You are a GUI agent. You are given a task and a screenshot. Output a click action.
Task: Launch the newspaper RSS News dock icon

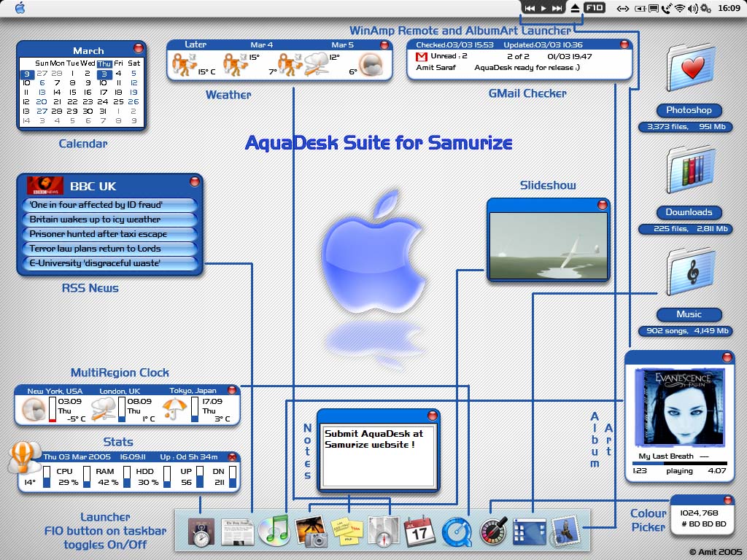tap(236, 532)
